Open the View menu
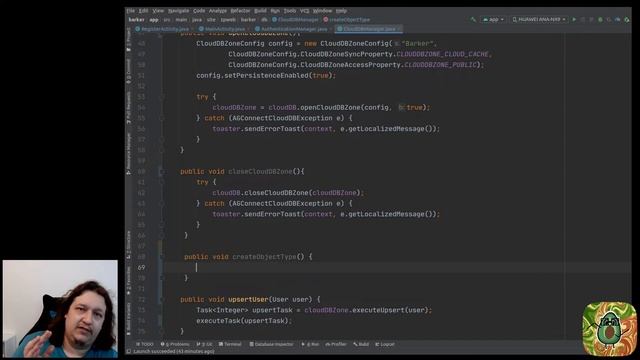Image resolution: width=640 pixels, height=360 pixels. pos(158,11)
